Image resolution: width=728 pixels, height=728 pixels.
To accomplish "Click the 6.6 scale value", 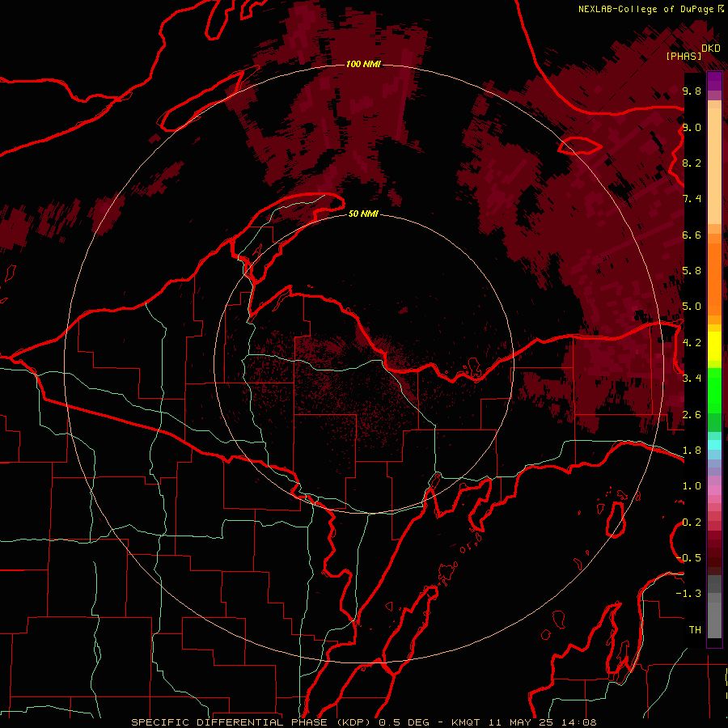I will [692, 235].
